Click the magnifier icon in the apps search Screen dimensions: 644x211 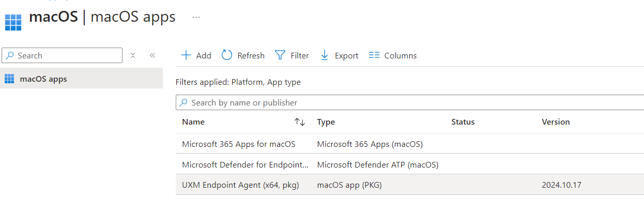(183, 102)
